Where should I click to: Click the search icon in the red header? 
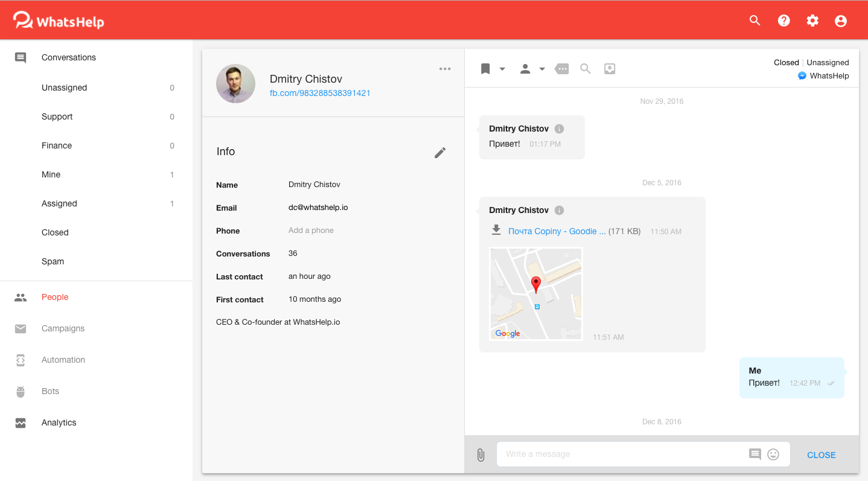click(755, 21)
